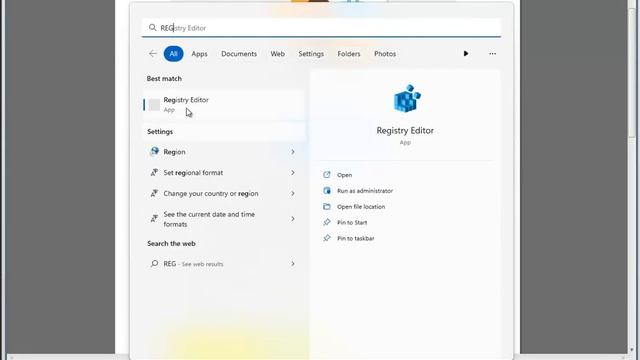
Task: Click the large Registry Editor cube icon
Action: coord(407,98)
